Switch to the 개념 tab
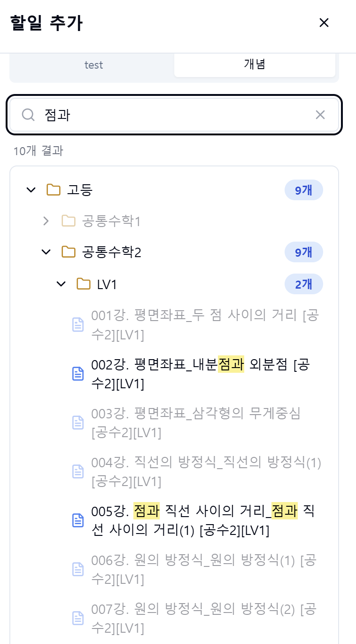The image size is (356, 644). pos(254,65)
